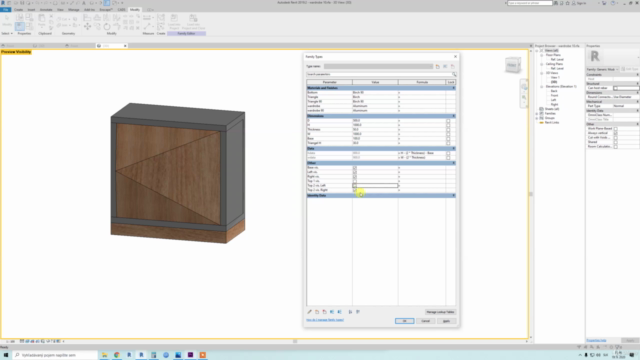The height and width of the screenshot is (360, 640).
Task: Expand Families node in Project Browser
Action: pos(537,113)
